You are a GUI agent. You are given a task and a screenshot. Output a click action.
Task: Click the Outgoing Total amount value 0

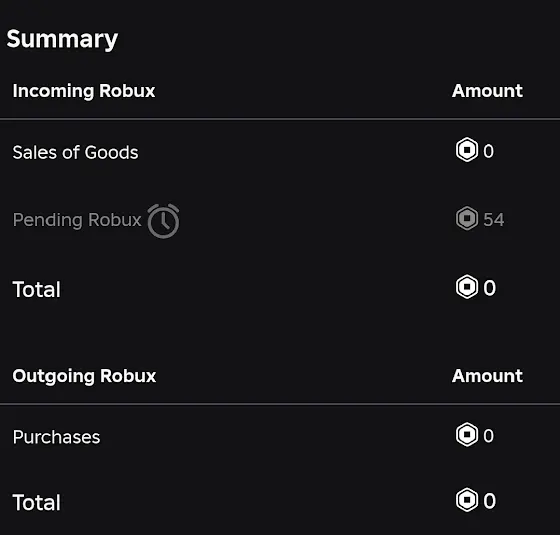[x=490, y=501]
